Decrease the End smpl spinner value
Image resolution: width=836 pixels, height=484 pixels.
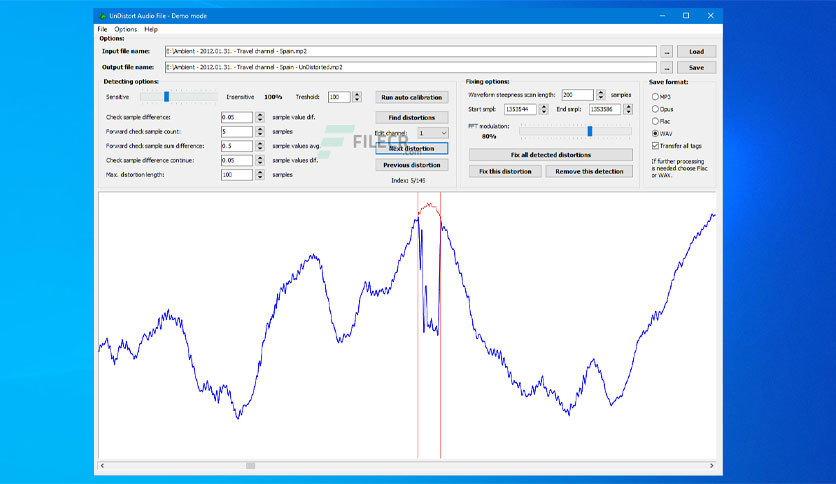[629, 112]
